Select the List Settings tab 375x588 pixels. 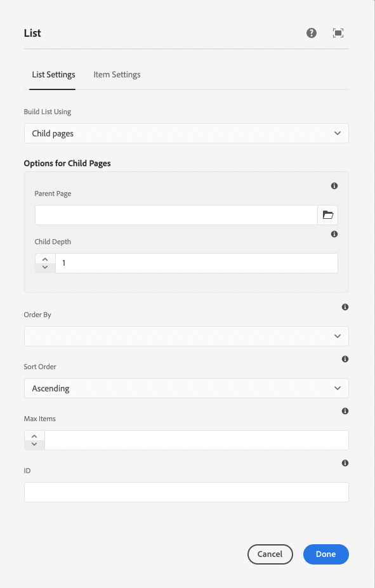pyautogui.click(x=53, y=74)
